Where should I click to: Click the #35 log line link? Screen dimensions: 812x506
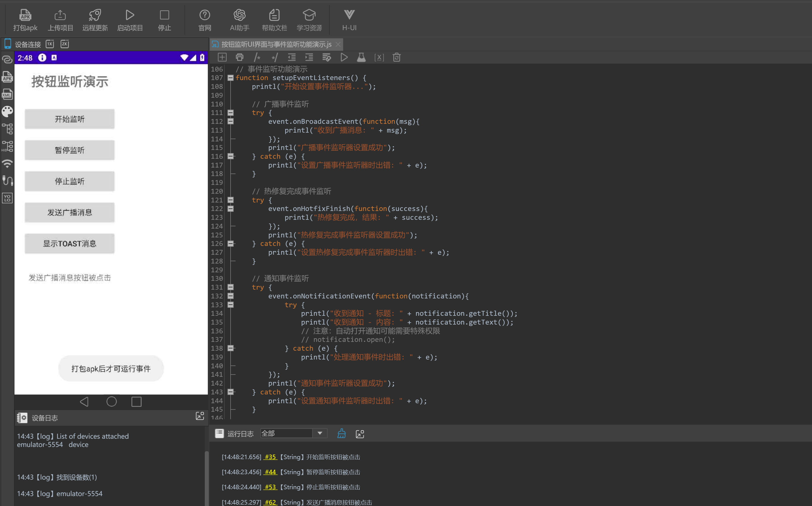(270, 457)
